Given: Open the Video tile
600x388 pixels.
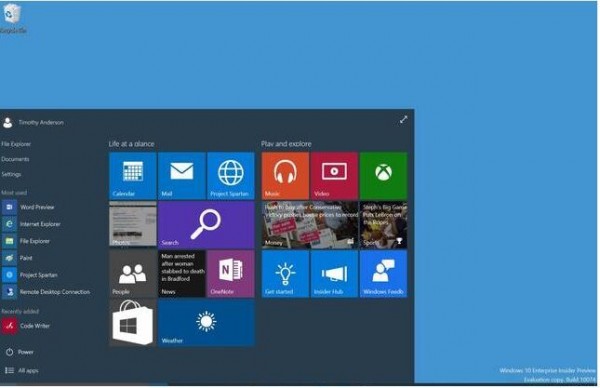Looking at the screenshot, I should [x=334, y=176].
